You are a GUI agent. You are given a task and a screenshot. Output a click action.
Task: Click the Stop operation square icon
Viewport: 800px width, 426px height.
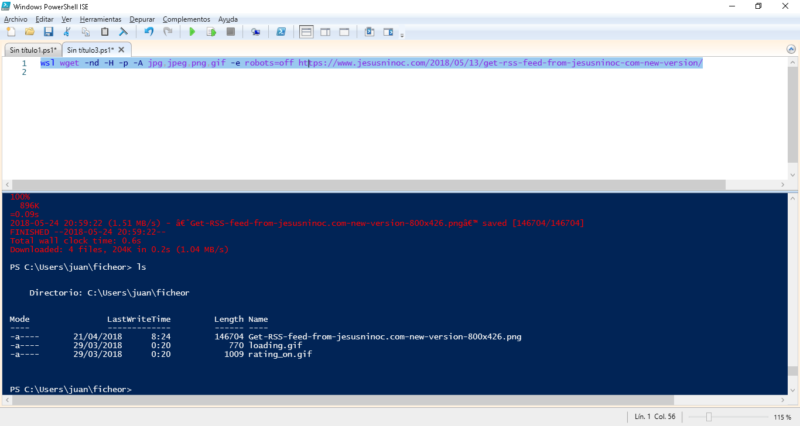[230, 32]
